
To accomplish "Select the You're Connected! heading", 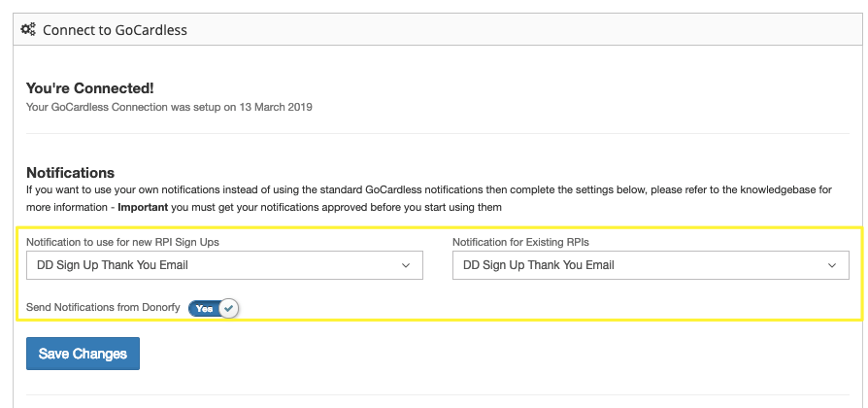I will point(89,87).
